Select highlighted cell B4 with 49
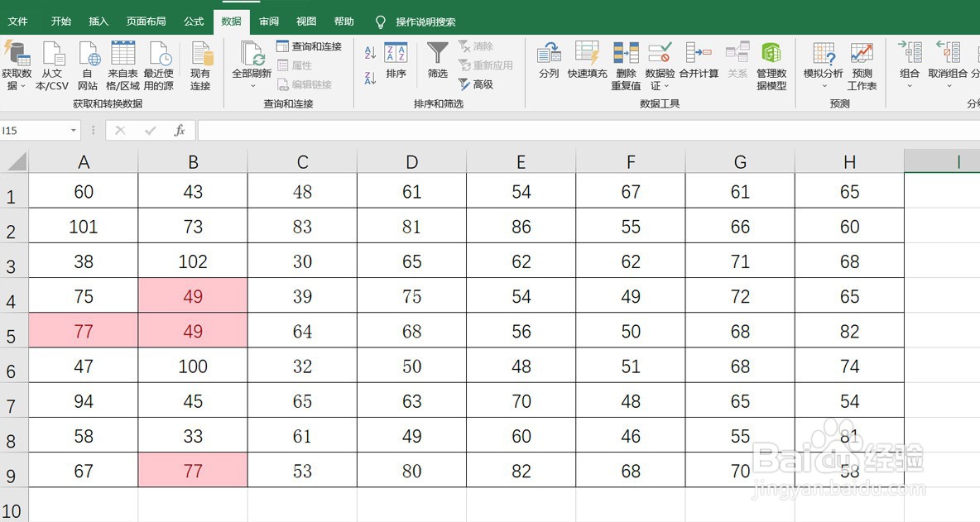The image size is (980, 522). tap(193, 296)
